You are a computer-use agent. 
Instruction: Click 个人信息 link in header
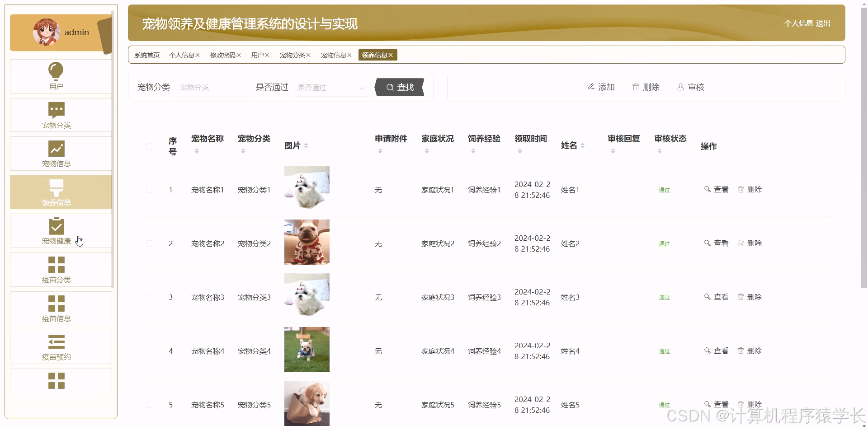[798, 23]
